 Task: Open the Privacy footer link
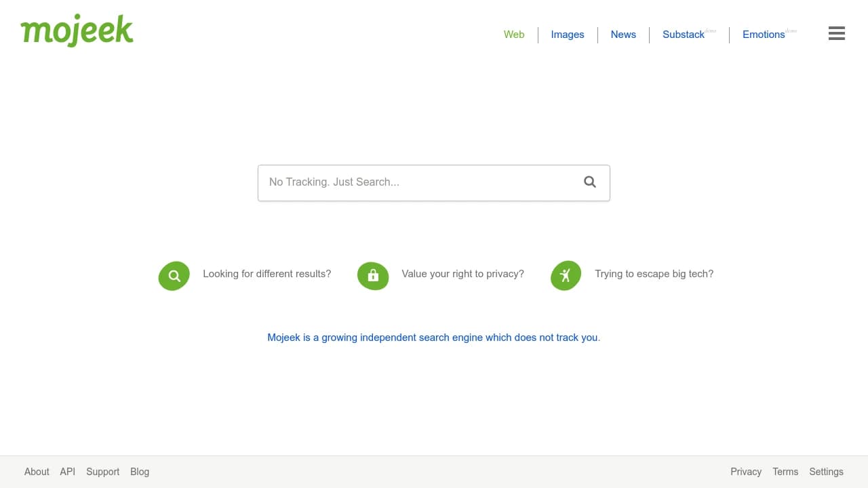pyautogui.click(x=746, y=472)
